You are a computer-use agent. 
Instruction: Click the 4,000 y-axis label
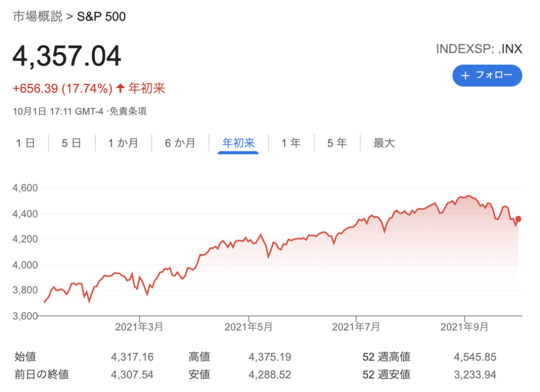coord(25,265)
